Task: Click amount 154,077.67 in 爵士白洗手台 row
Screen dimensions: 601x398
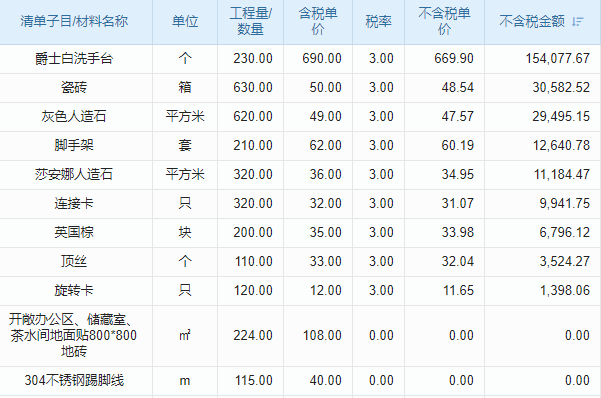Action: [557, 58]
